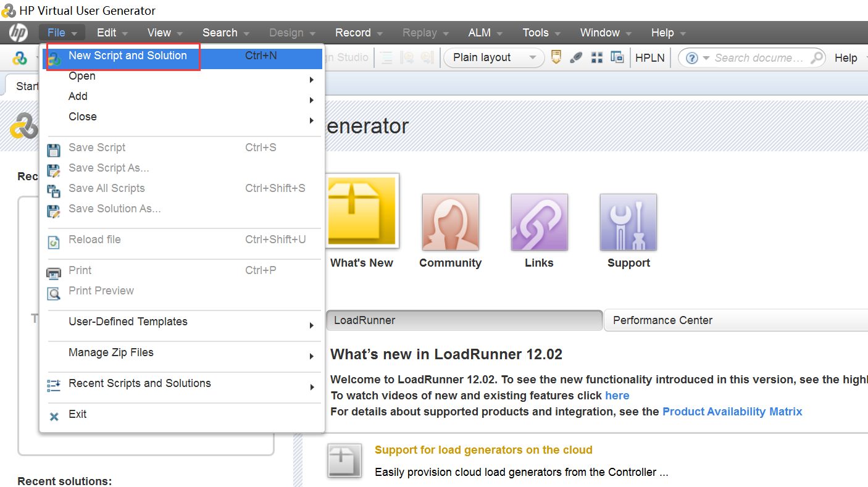The image size is (868, 487).
Task: Click Save Solution As icon
Action: click(x=54, y=210)
